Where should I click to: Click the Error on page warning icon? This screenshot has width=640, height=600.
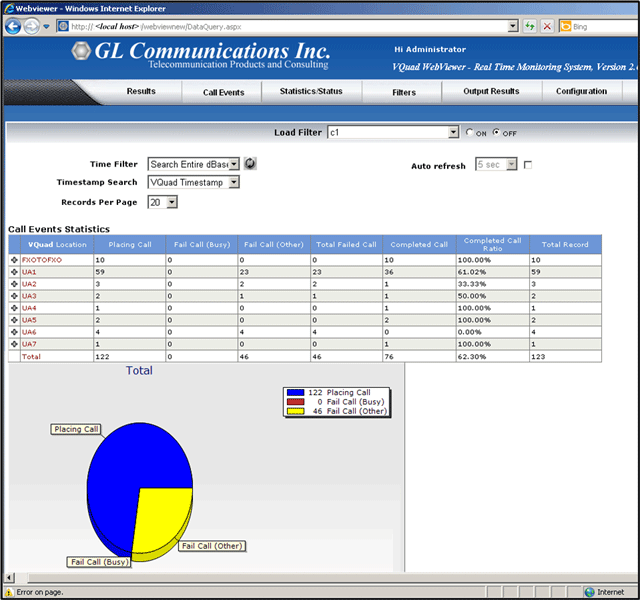click(x=9, y=592)
